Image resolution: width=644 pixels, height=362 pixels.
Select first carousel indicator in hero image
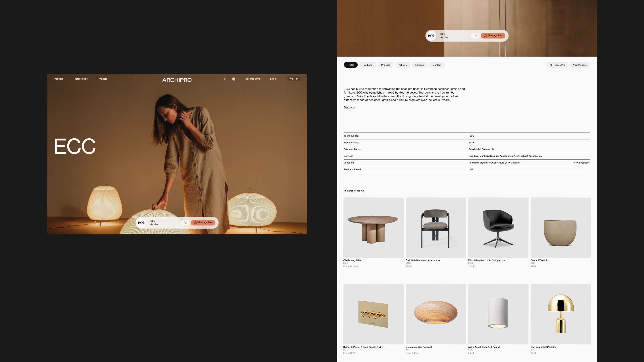57,229
